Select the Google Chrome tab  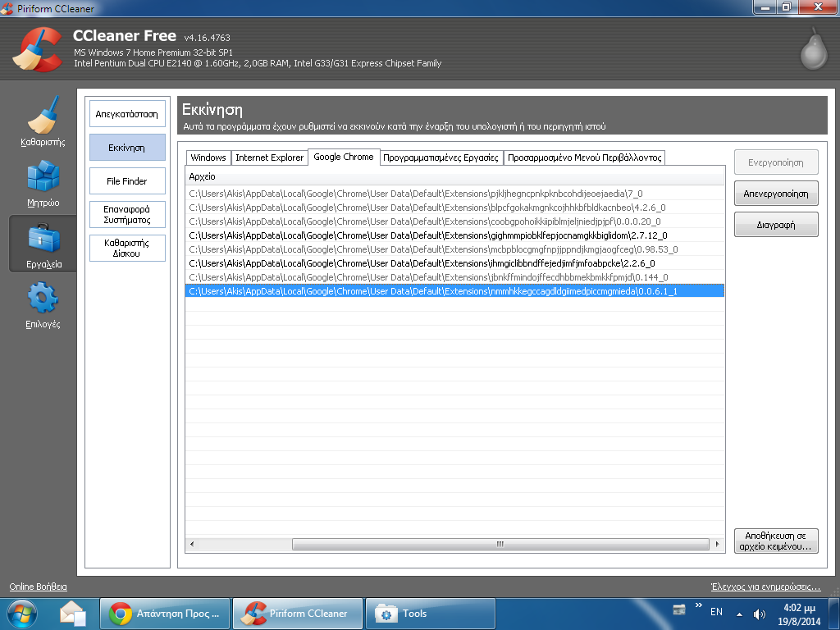point(344,157)
